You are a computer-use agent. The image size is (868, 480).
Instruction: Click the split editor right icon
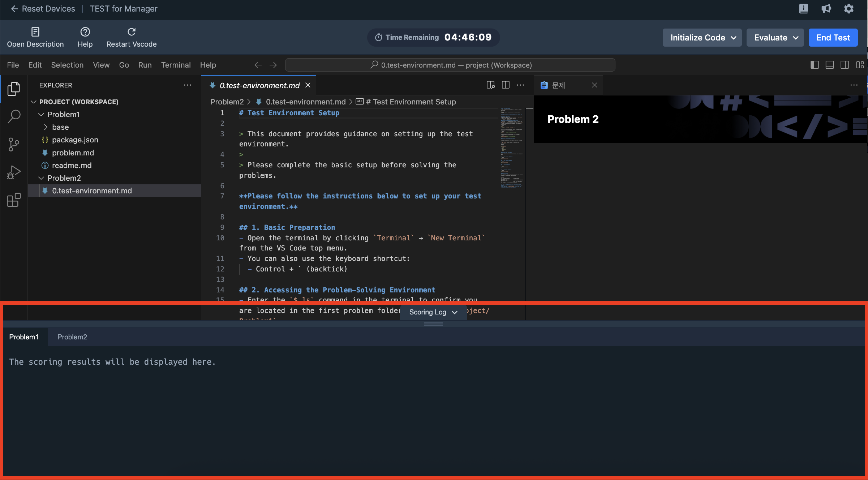pyautogui.click(x=506, y=85)
